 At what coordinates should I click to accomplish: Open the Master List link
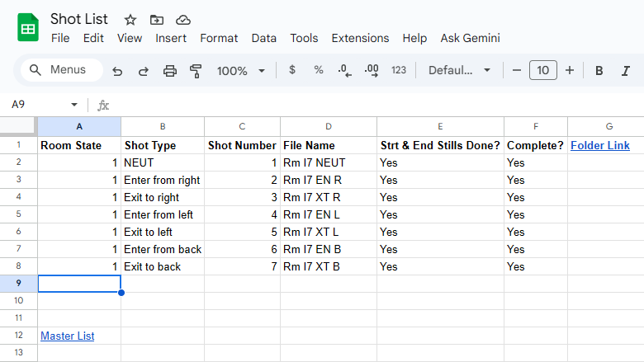[x=68, y=336]
